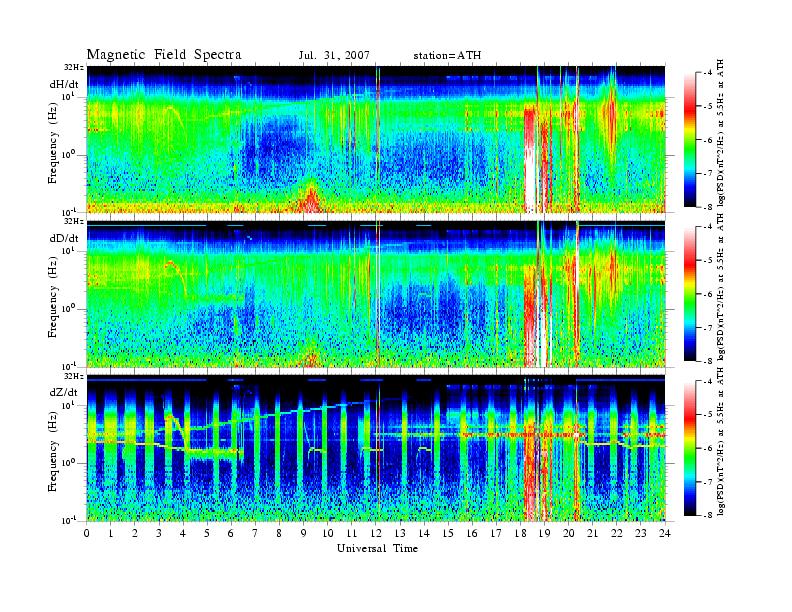Select the date text "Jul. 31, 2007"
The height and width of the screenshot is (612, 792).
click(334, 55)
